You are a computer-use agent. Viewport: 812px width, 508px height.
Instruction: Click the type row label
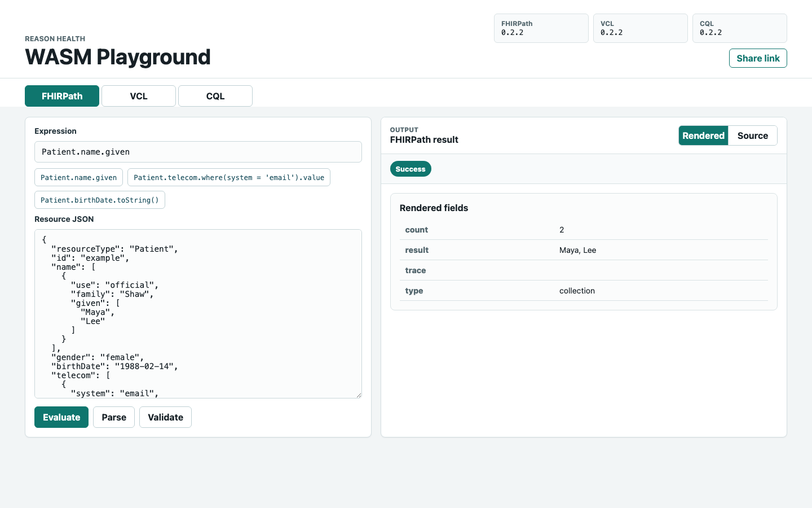pos(414,291)
